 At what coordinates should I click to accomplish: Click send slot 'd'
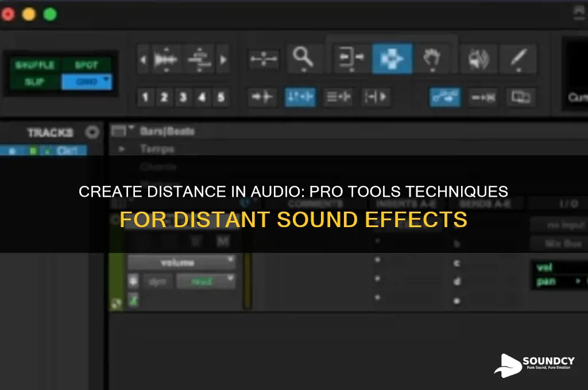[457, 281]
